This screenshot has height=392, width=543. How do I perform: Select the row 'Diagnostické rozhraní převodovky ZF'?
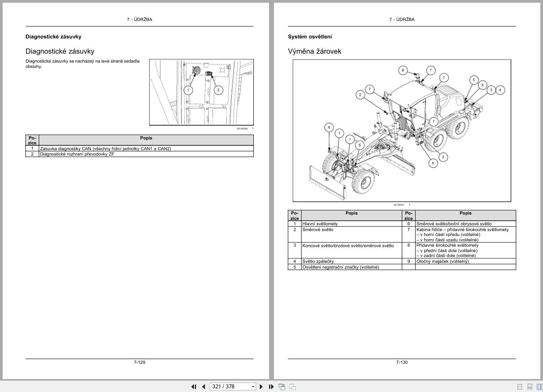click(139, 154)
